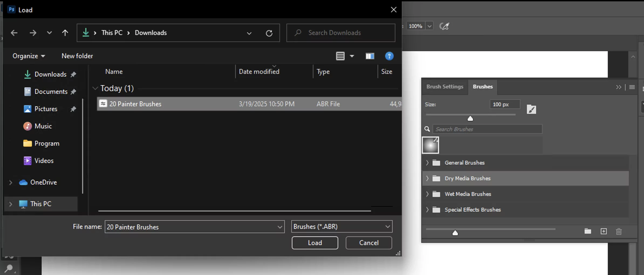644x275 pixels.
Task: Switch to the Brush Settings tab
Action: click(x=444, y=87)
